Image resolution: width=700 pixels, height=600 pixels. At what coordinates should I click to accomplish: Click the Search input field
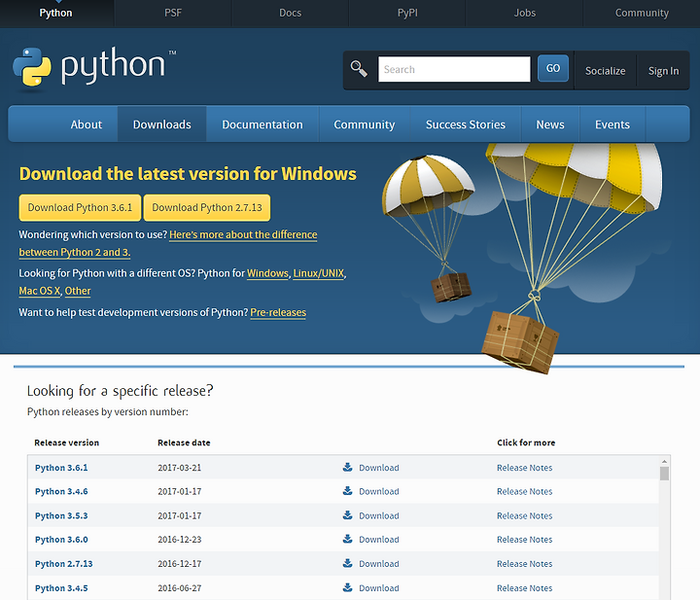tap(454, 69)
